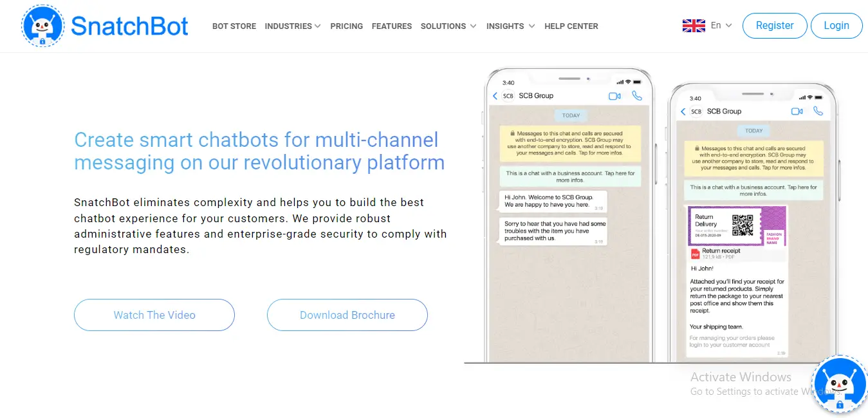Tap the SCB Group title in right phone
Screen dimensions: 868x418
point(725,111)
